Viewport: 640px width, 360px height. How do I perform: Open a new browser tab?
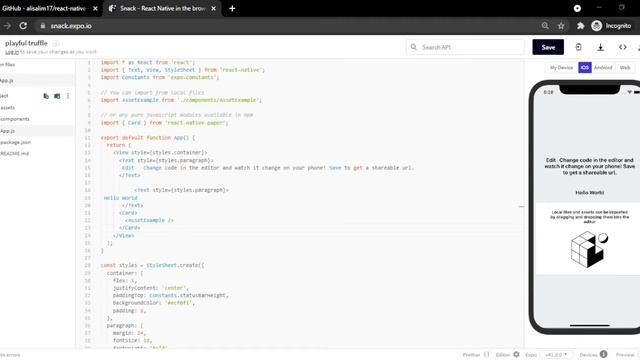pyautogui.click(x=232, y=8)
